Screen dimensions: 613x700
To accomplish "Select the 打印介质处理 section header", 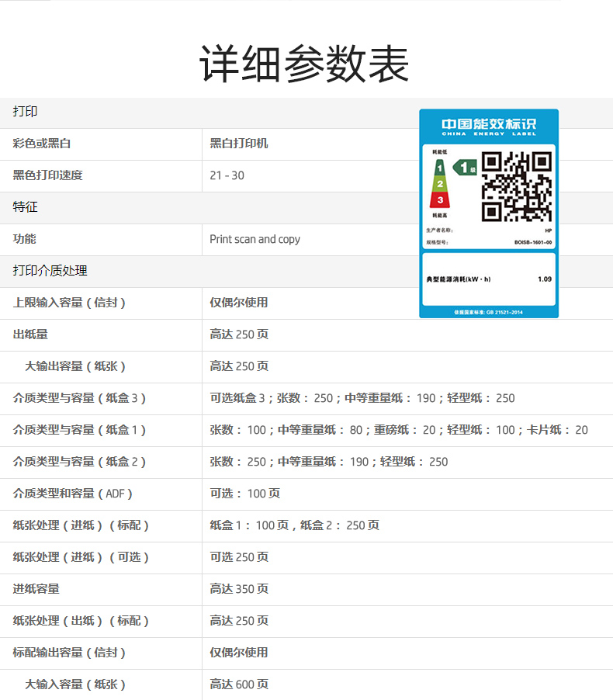I will pos(50,271).
